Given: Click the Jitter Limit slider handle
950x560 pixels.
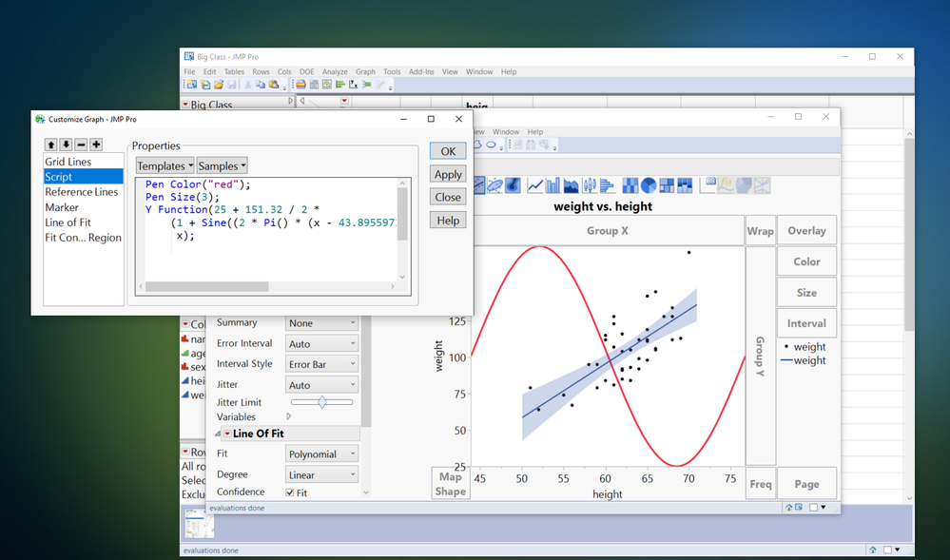Looking at the screenshot, I should 322,402.
